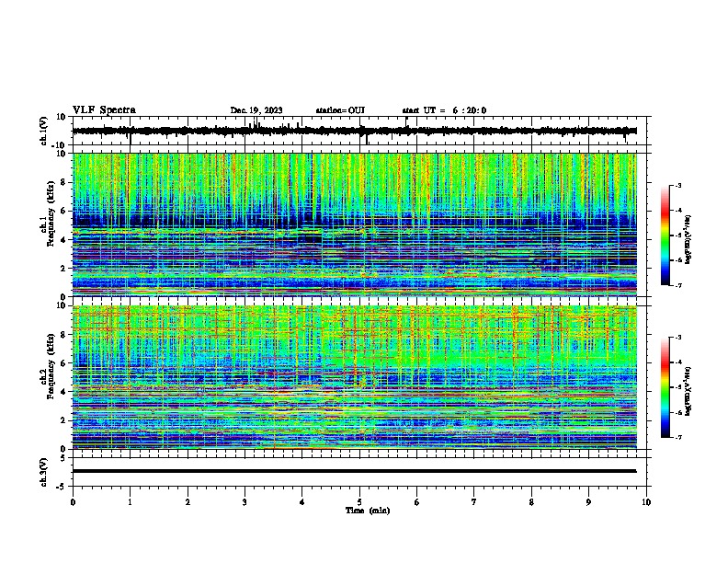Select the "start UT = 6:20:0" header text
Viewport: 728px width, 563px height.
pos(444,110)
